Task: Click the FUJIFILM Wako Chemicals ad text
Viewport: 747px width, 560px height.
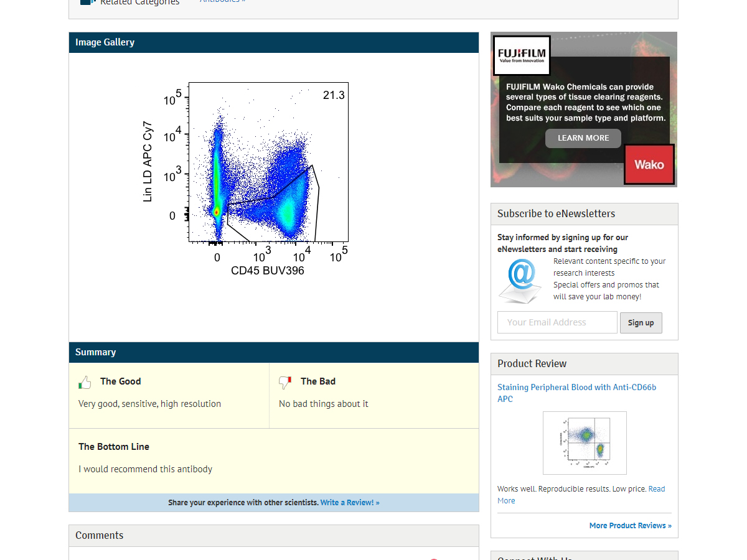Action: (x=585, y=102)
